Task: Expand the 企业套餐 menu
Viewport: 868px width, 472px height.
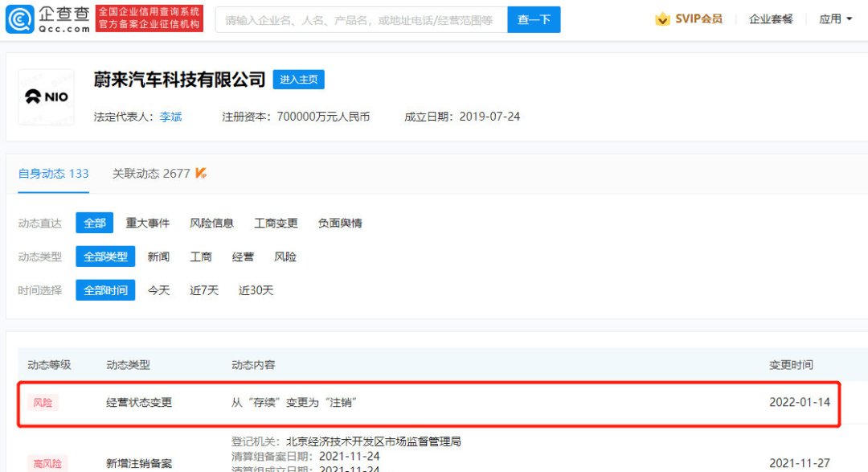Action: pyautogui.click(x=773, y=18)
